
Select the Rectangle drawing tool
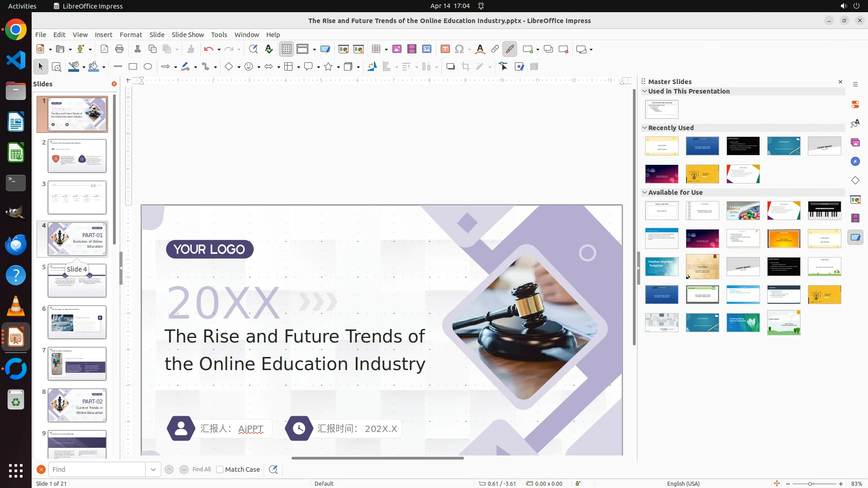[133, 67]
